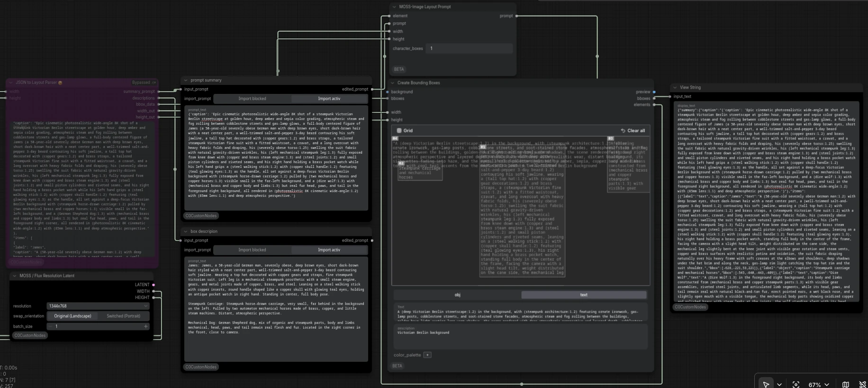868x388 pixels.
Task: Click the background input socket on Create Bounding Boxes
Action: 388,92
